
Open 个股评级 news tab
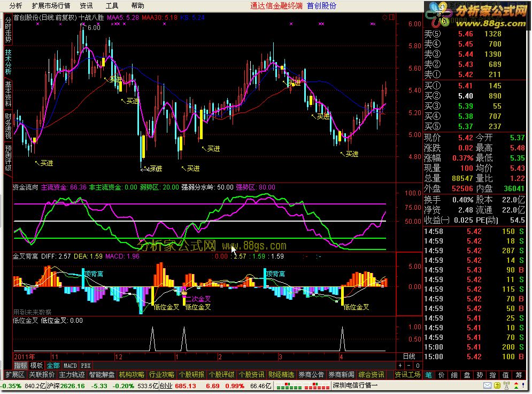click(221, 375)
